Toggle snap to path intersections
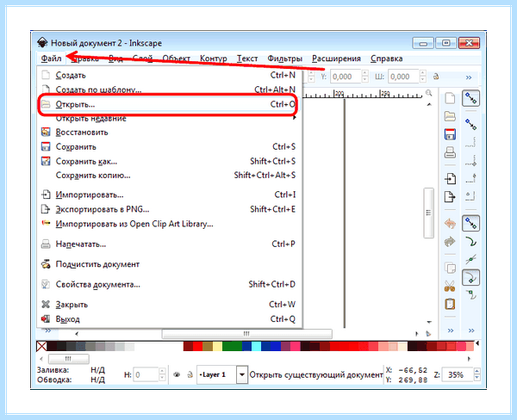Screen dimensions: 517x420 tap(470, 259)
